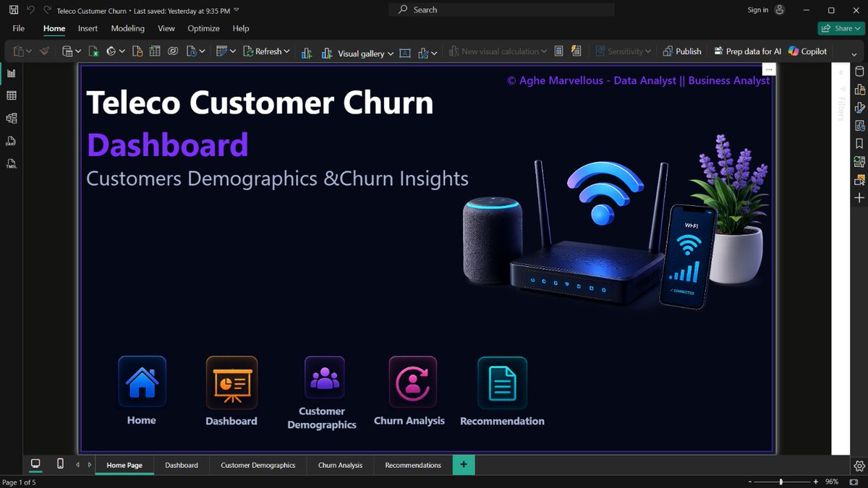Click the Churn Analysis navigation icon
The height and width of the screenshot is (488, 868).
tap(412, 382)
